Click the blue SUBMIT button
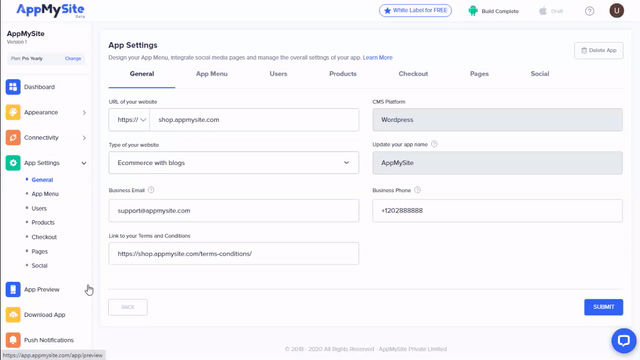The height and width of the screenshot is (360, 640). (x=603, y=307)
